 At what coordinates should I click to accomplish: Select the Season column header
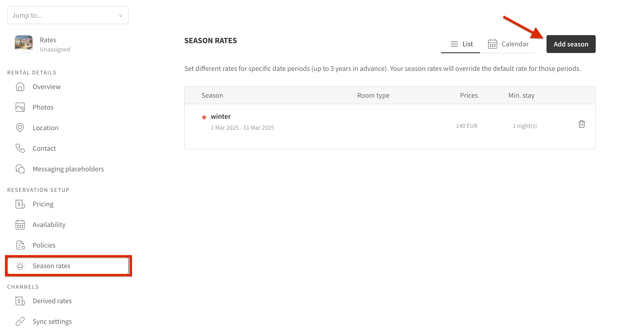pos(212,95)
